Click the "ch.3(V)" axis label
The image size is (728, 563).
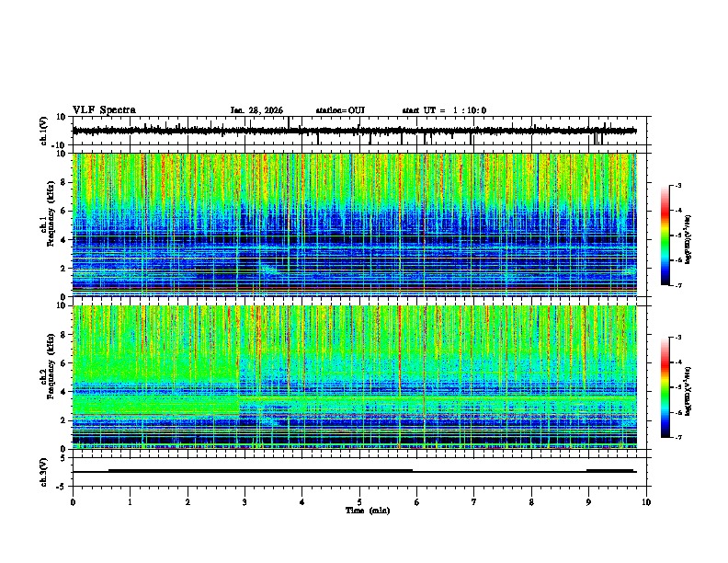coord(44,472)
